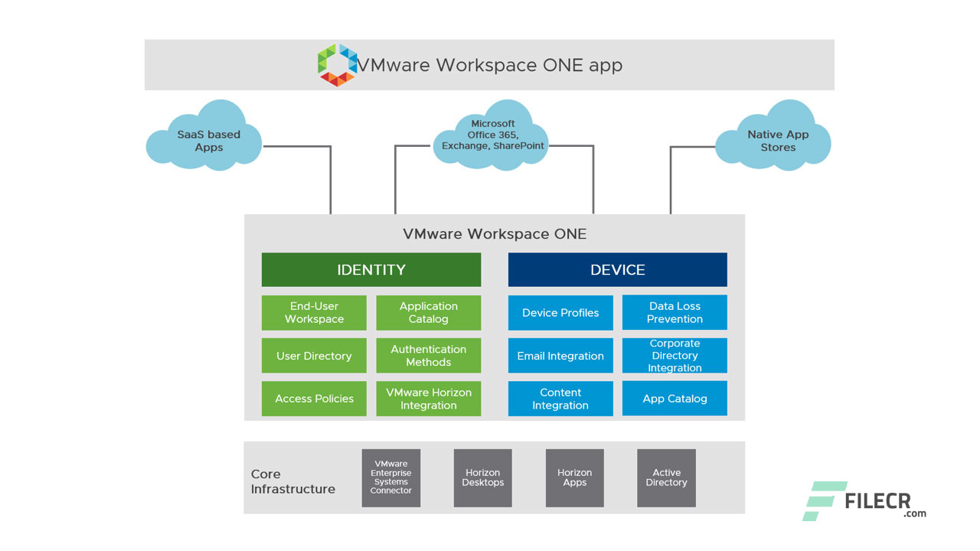Select the Horizon Desktops tile

coord(483,478)
